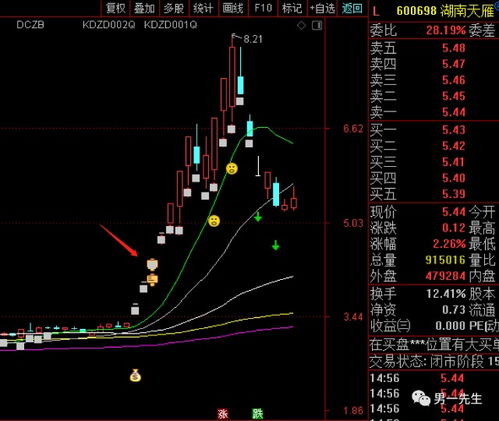Select the KDZD002Q indicator label
Screen dimensions: 499x421
(x=109, y=25)
